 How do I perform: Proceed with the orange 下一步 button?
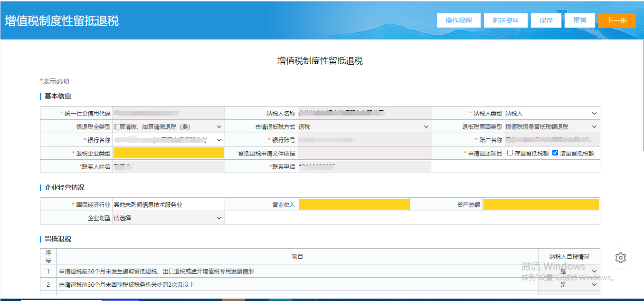coord(616,20)
